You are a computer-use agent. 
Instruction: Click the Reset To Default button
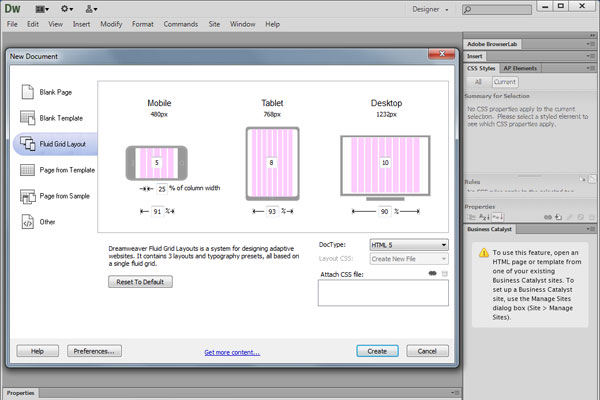141,282
